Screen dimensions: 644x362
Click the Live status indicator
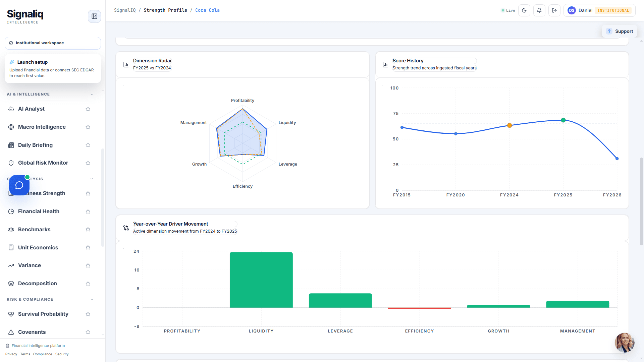(508, 10)
